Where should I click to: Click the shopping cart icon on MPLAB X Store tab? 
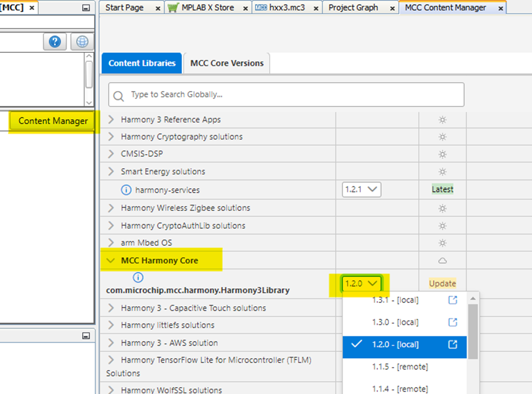[172, 8]
